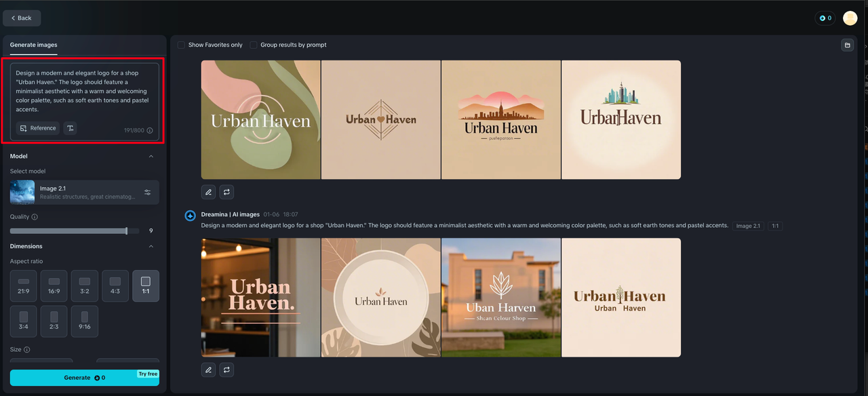Select the Image 2.1 model card
This screenshot has width=868, height=396.
[85, 193]
